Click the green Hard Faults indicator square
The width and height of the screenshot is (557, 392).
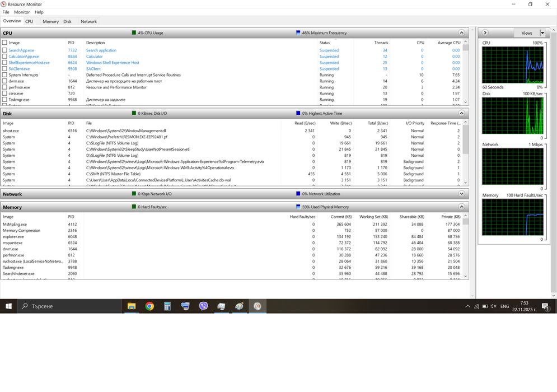(134, 207)
